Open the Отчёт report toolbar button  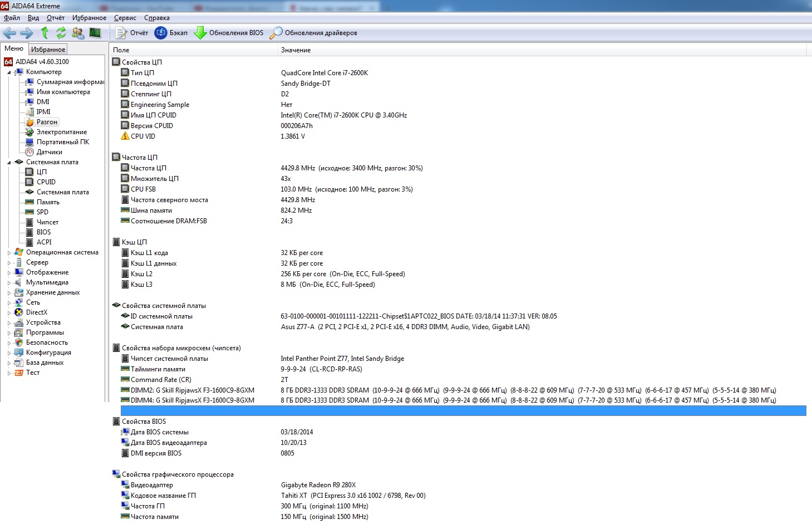132,33
